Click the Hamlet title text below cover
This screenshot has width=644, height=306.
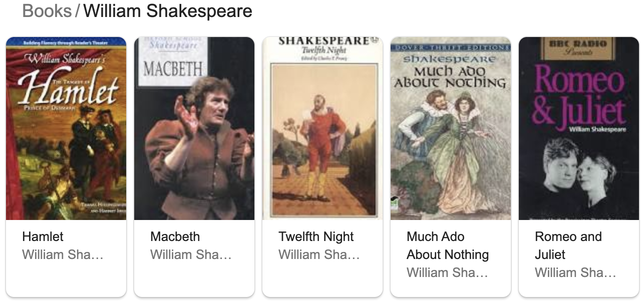(43, 236)
